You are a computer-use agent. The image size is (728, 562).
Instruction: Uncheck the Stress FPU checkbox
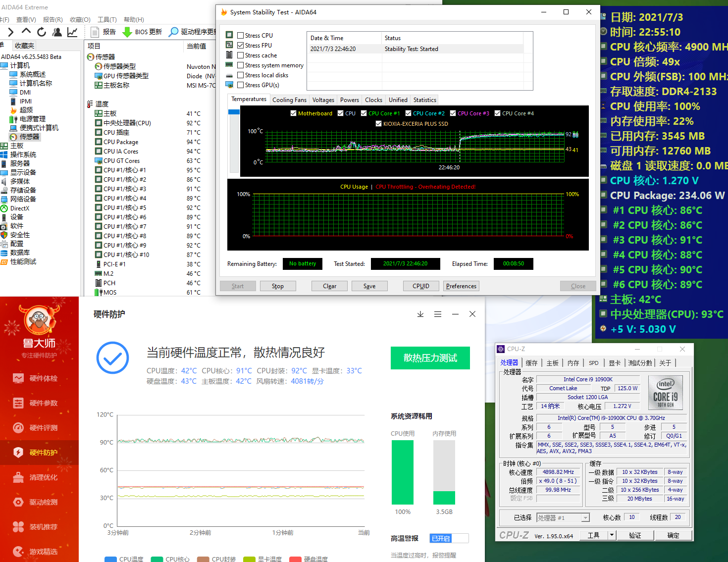coord(240,46)
